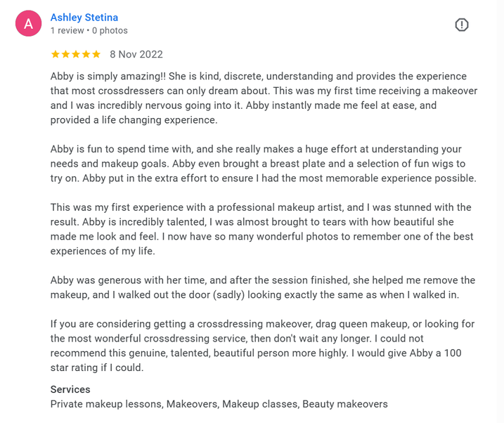Click the five-star rating icons
Image resolution: width=504 pixels, height=423 pixels.
[x=76, y=54]
